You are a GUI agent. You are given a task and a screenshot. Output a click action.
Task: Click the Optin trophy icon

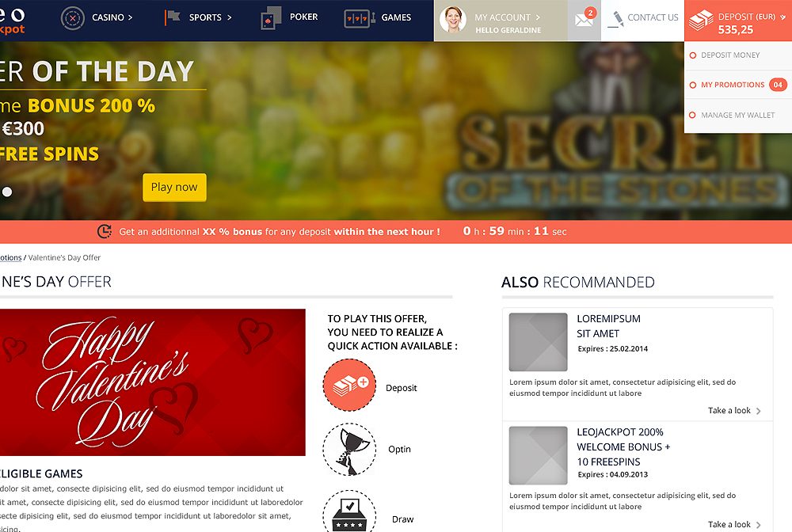(x=349, y=449)
